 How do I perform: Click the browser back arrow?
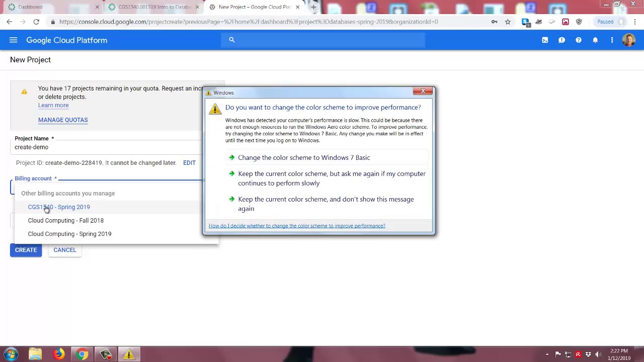(x=10, y=22)
